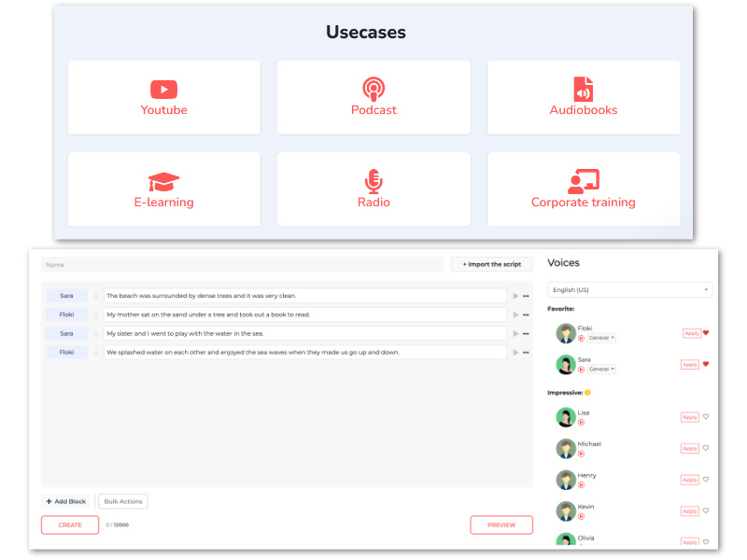
Task: Favorite the Henry voice
Action: coord(706,480)
